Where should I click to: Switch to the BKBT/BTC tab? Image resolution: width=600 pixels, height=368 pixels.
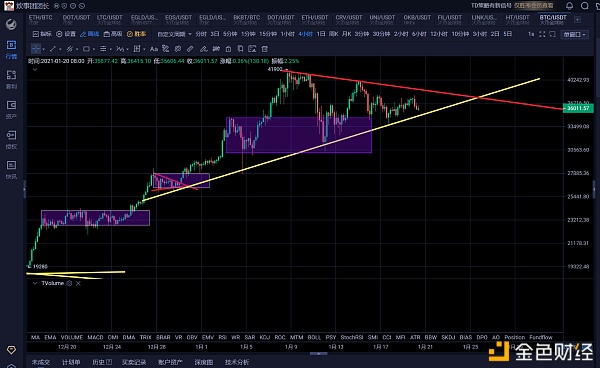[x=246, y=19]
